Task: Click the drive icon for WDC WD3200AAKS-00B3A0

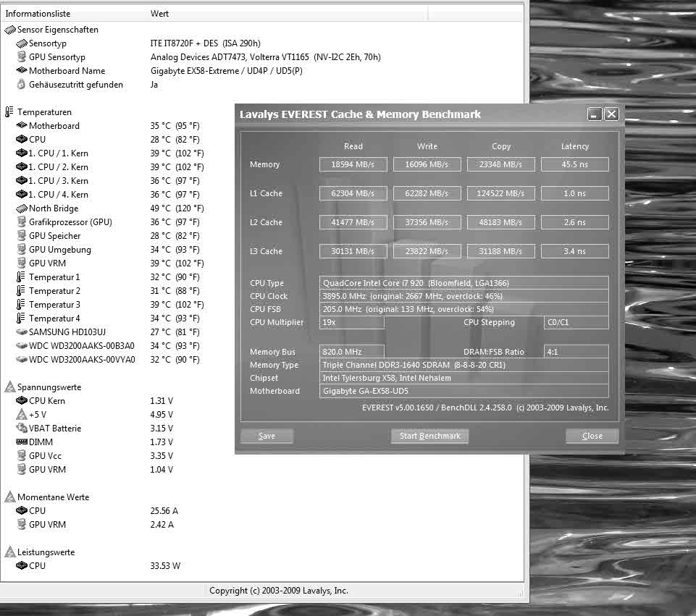Action: click(21, 345)
